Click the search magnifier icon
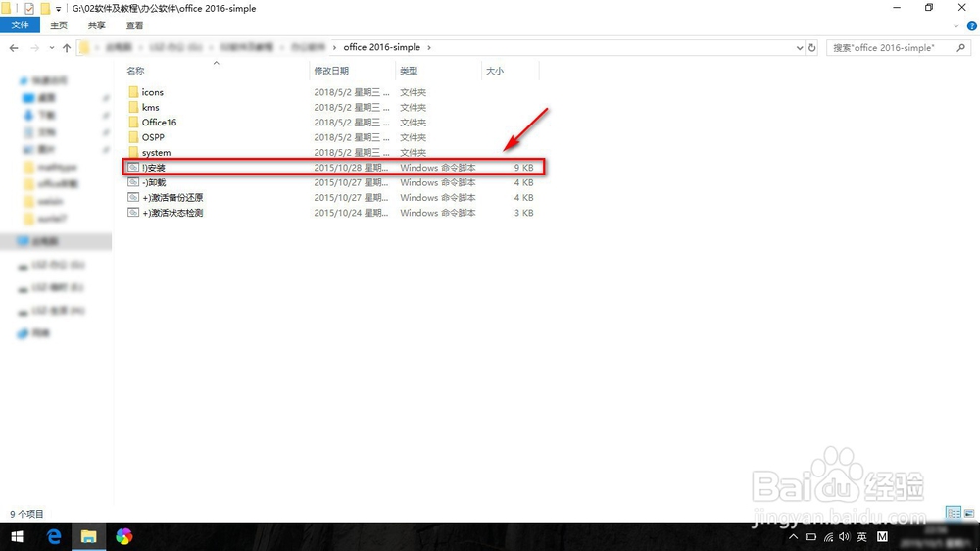The width and height of the screenshot is (980, 551). point(960,47)
